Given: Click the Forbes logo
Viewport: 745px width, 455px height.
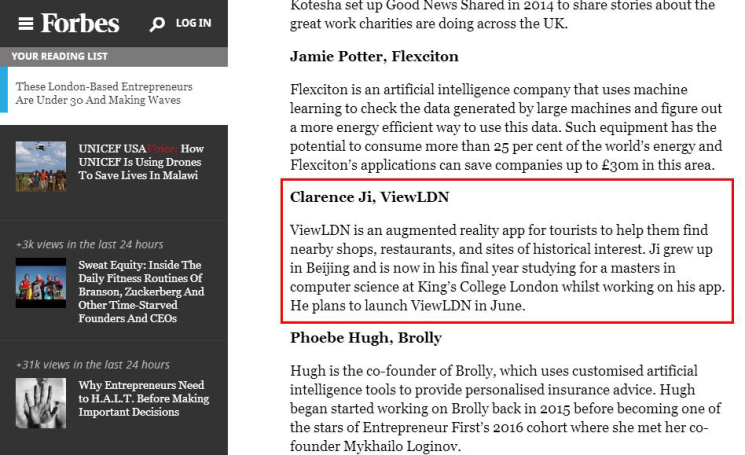Looking at the screenshot, I should pos(80,23).
